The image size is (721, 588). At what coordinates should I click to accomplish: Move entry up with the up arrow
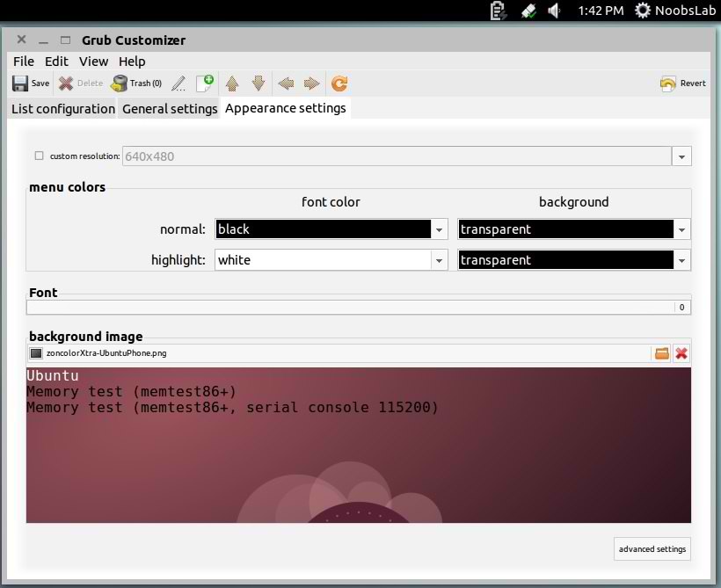click(x=232, y=83)
